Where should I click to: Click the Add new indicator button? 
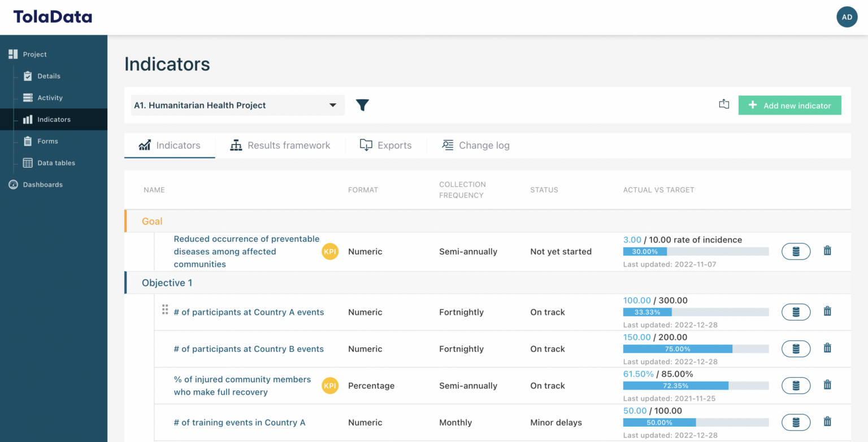pos(789,105)
